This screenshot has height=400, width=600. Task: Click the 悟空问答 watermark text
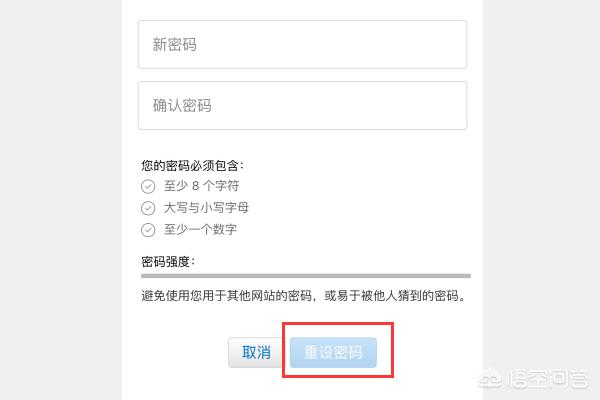point(548,379)
